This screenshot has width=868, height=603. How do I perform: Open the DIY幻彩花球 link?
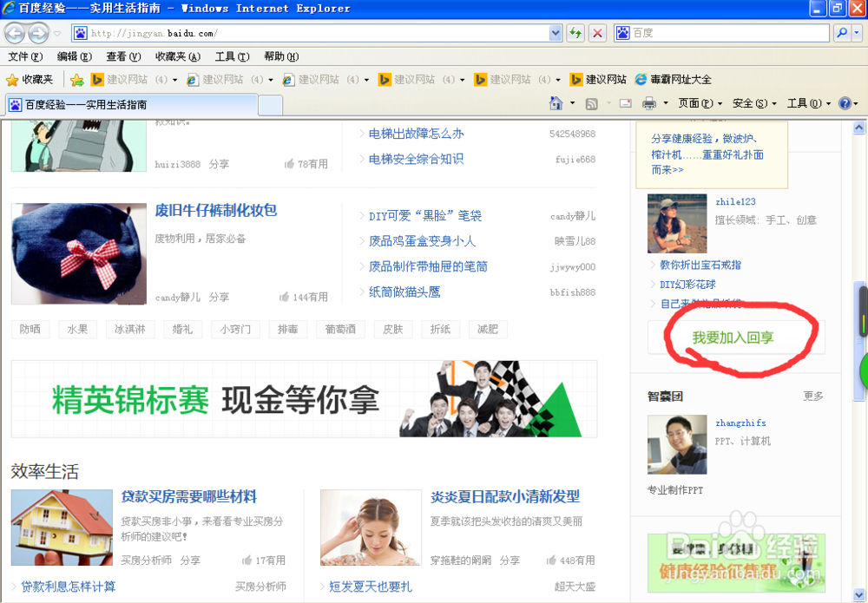pyautogui.click(x=687, y=285)
